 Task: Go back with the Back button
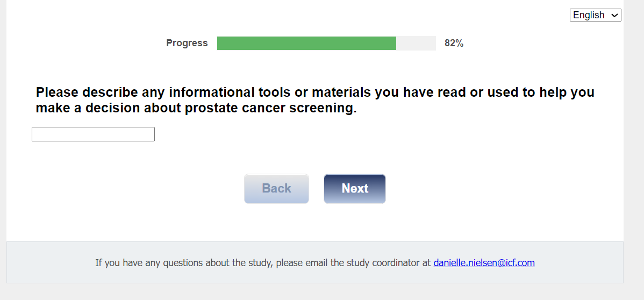pos(276,189)
